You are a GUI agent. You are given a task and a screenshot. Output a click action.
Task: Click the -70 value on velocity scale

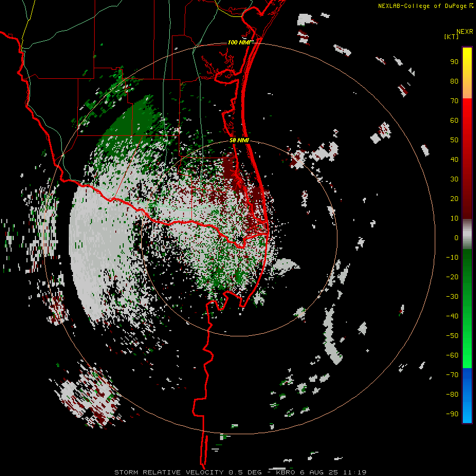click(x=452, y=375)
